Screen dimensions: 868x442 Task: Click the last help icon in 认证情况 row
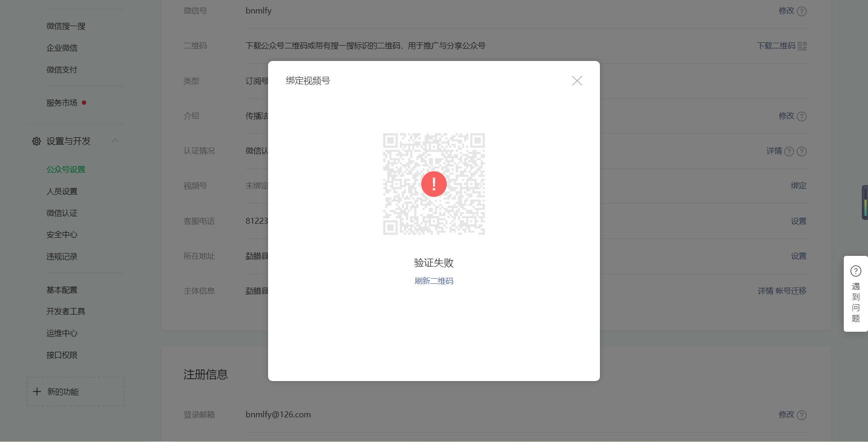pyautogui.click(x=801, y=151)
